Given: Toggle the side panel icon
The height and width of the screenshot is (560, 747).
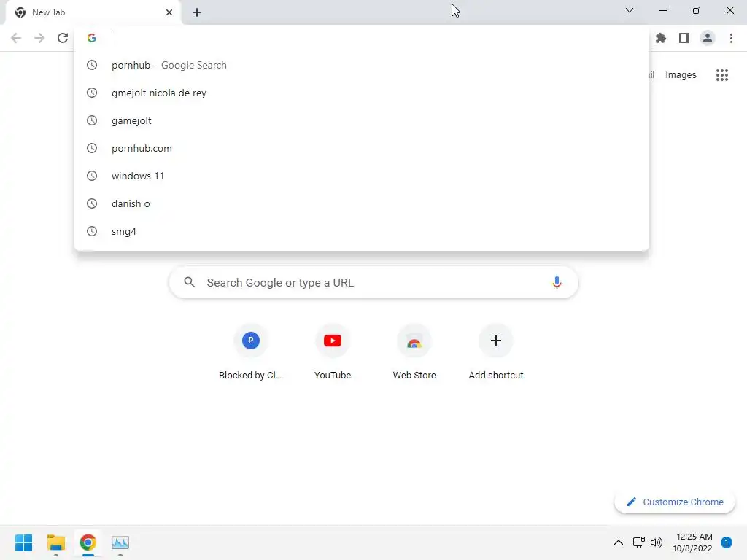Looking at the screenshot, I should [684, 38].
